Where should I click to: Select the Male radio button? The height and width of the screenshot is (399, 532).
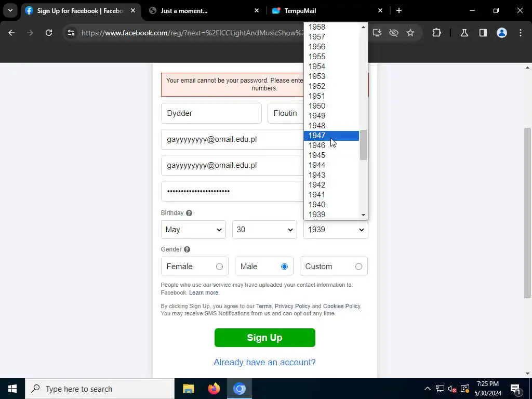(x=284, y=267)
